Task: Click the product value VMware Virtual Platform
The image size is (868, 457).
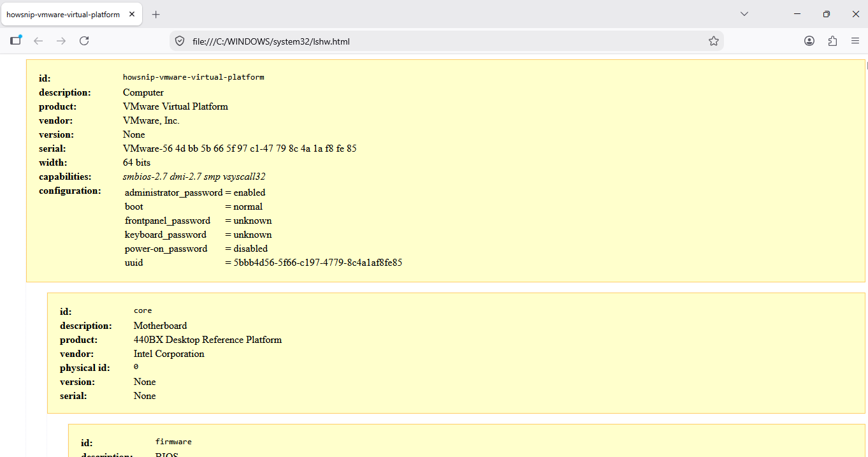Action: pyautogui.click(x=175, y=106)
